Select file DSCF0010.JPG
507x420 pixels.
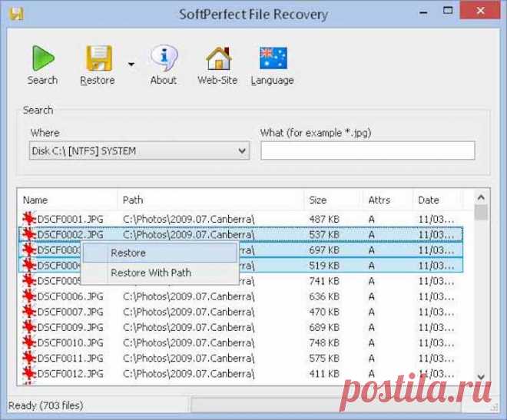coord(70,342)
